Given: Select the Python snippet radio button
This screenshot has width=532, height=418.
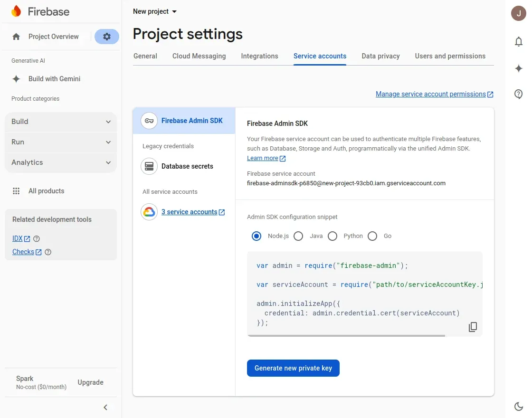Looking at the screenshot, I should [332, 236].
